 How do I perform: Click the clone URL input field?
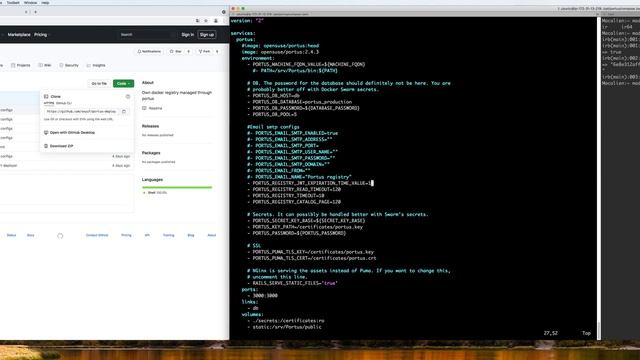point(82,111)
